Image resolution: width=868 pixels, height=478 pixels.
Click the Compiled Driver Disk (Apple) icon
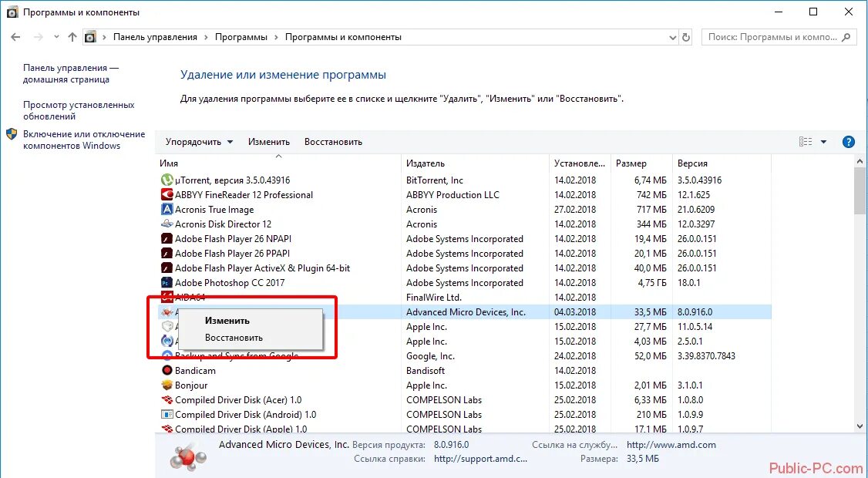167,429
